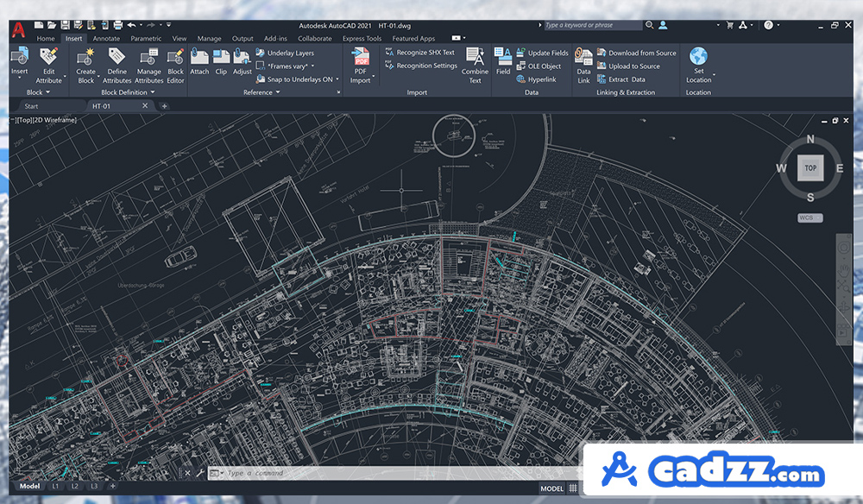Click Recognize SHX Text

[420, 53]
